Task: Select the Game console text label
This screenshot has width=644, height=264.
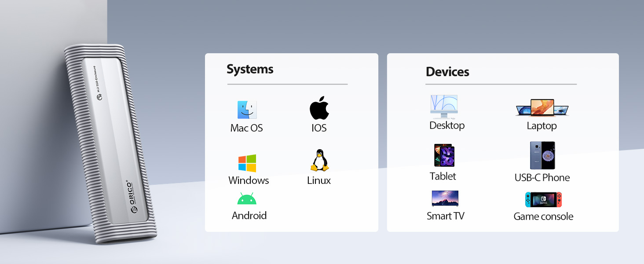Action: pyautogui.click(x=543, y=216)
